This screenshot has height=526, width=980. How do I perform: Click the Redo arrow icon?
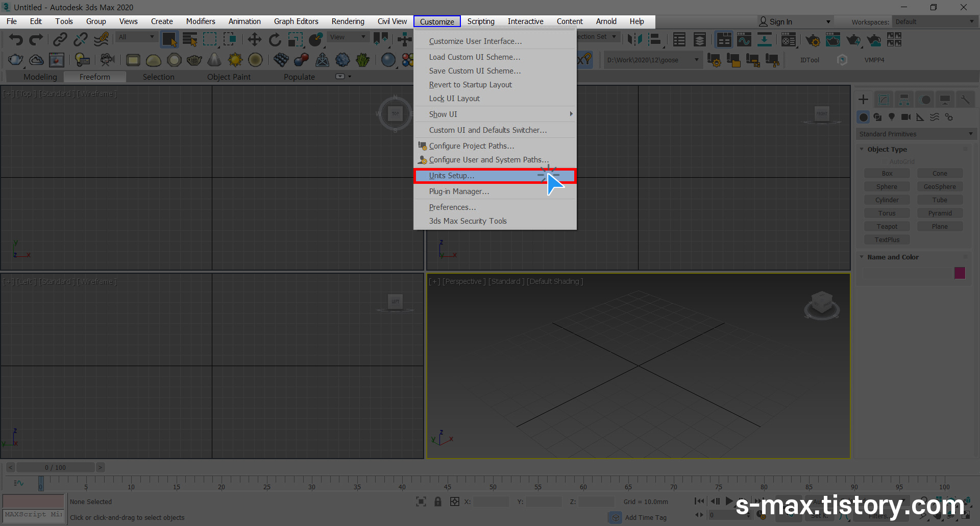point(36,39)
